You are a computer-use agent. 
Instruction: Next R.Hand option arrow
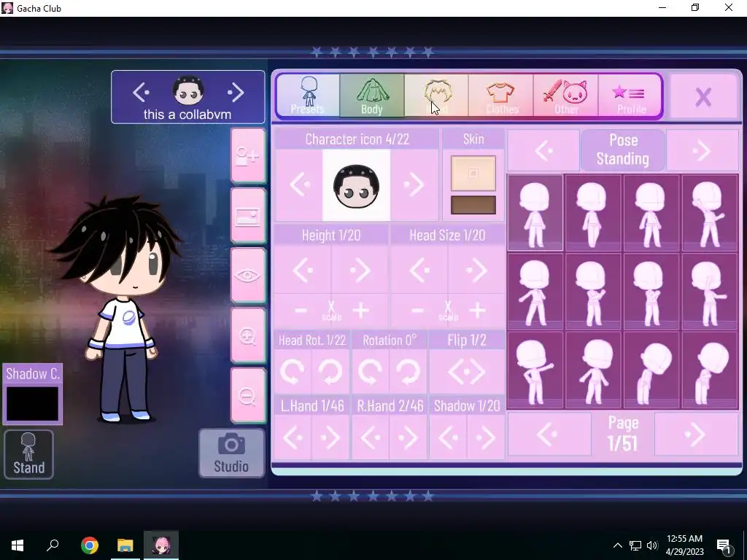coord(408,437)
